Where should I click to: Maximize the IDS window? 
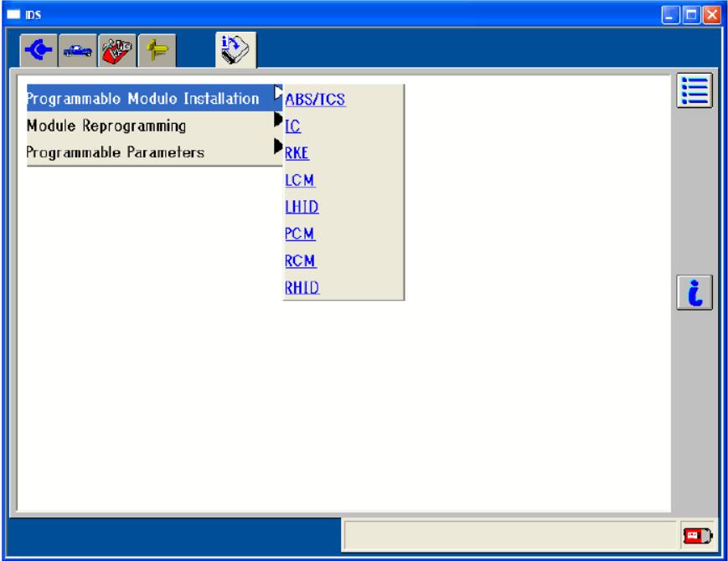pyautogui.click(x=691, y=15)
